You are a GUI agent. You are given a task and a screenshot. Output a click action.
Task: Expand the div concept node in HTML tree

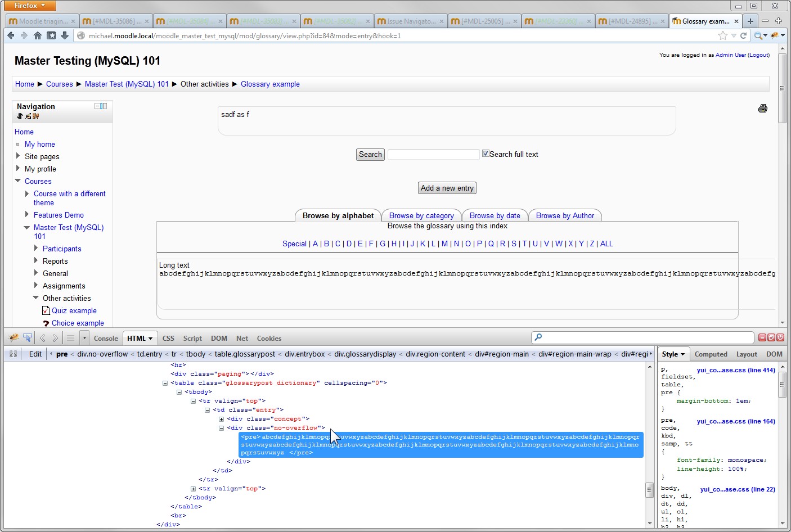click(x=221, y=419)
